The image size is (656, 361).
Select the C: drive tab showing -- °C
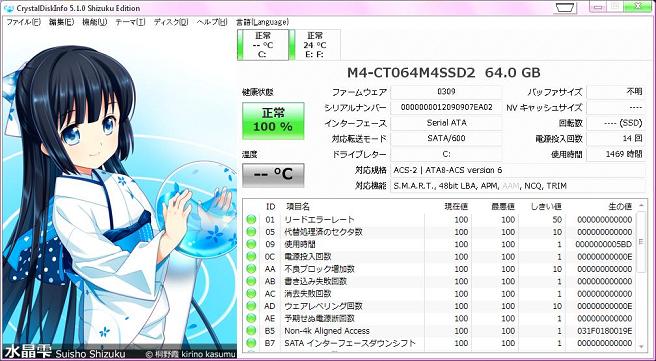coord(263,45)
